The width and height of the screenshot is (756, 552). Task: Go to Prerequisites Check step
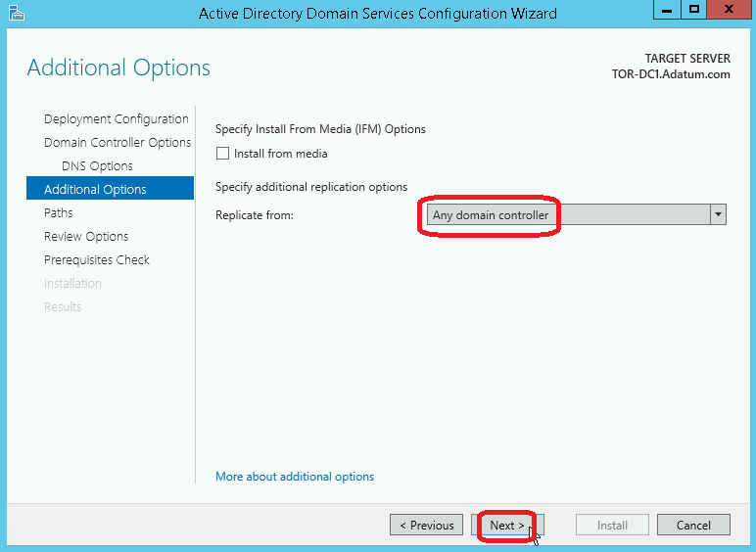(96, 260)
